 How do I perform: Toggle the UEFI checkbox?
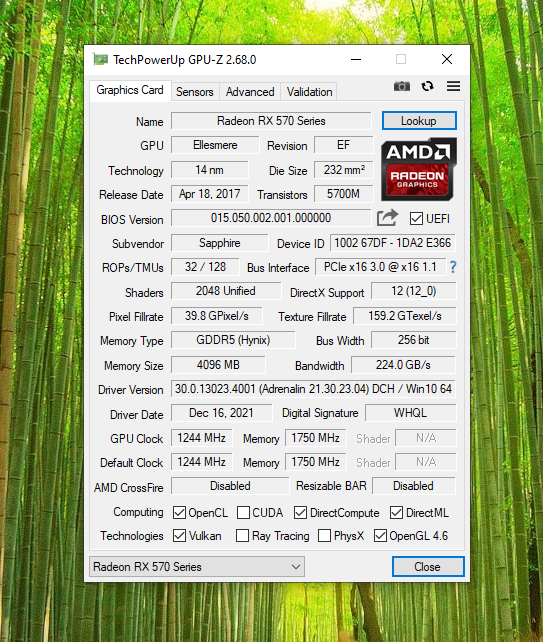(x=416, y=219)
